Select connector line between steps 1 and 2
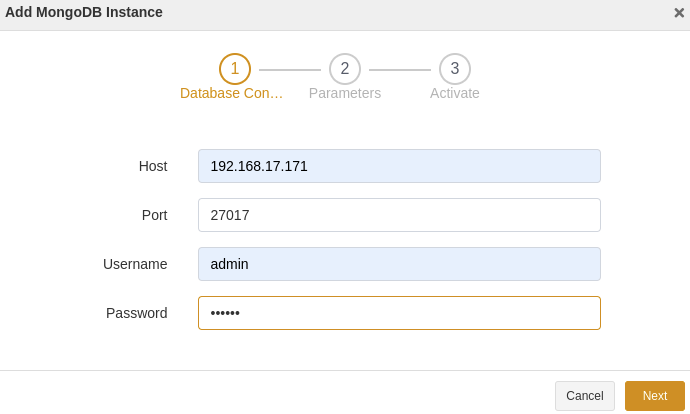Screen dimensions: 690x414 (x=290, y=70)
